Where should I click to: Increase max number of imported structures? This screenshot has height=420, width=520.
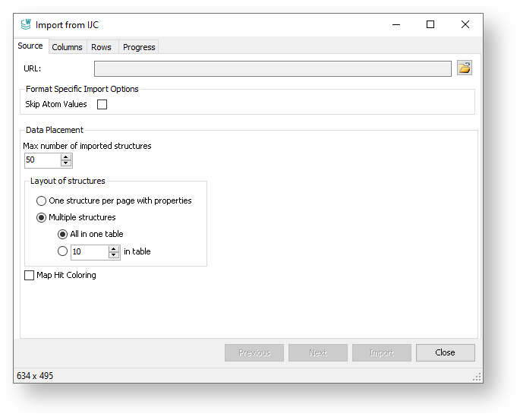coord(66,157)
